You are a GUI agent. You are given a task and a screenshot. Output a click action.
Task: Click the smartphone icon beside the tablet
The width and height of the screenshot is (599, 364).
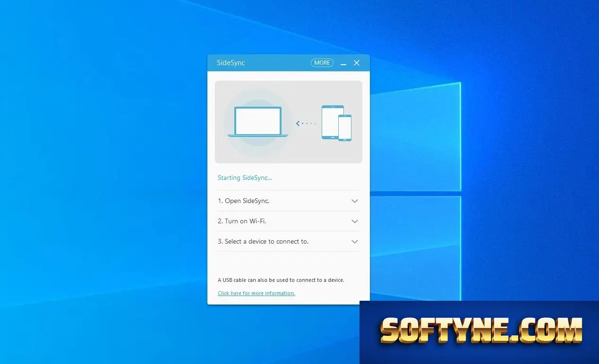click(345, 127)
